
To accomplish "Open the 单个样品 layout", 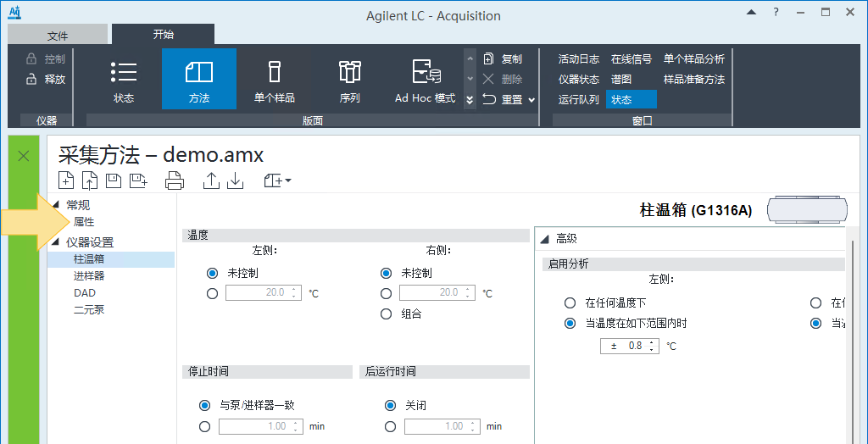I will pyautogui.click(x=275, y=79).
